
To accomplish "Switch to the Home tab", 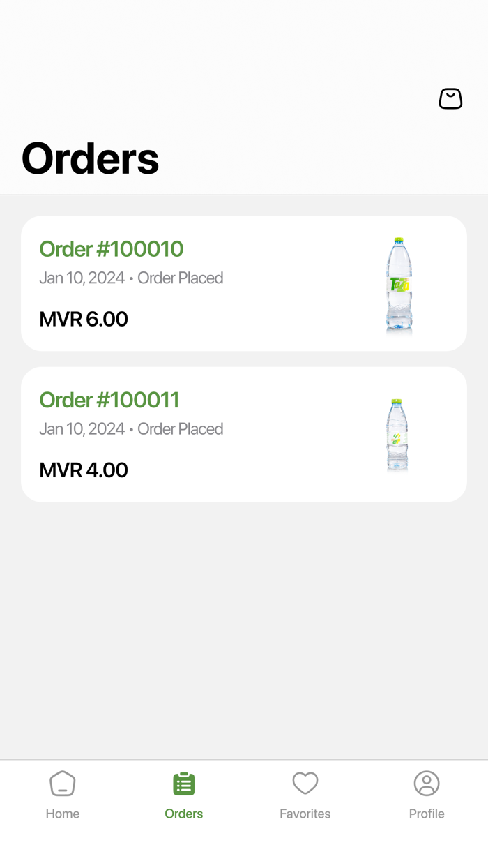I will 62,794.
